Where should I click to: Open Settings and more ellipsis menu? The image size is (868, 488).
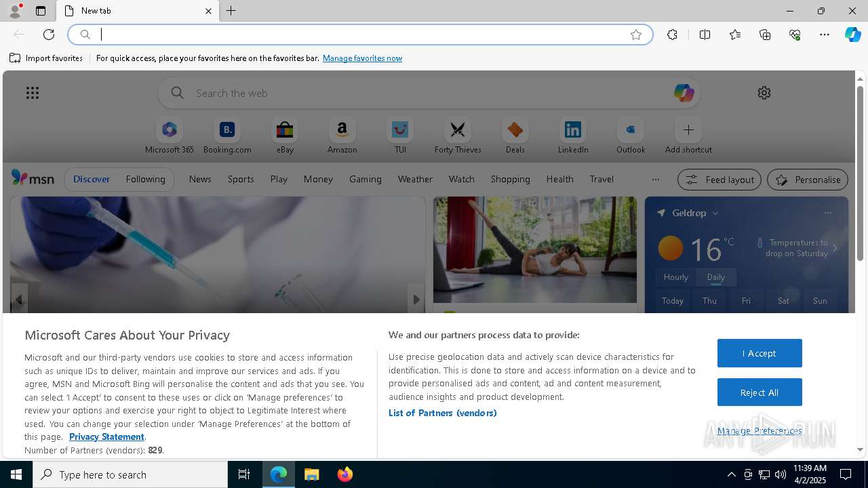click(x=825, y=35)
